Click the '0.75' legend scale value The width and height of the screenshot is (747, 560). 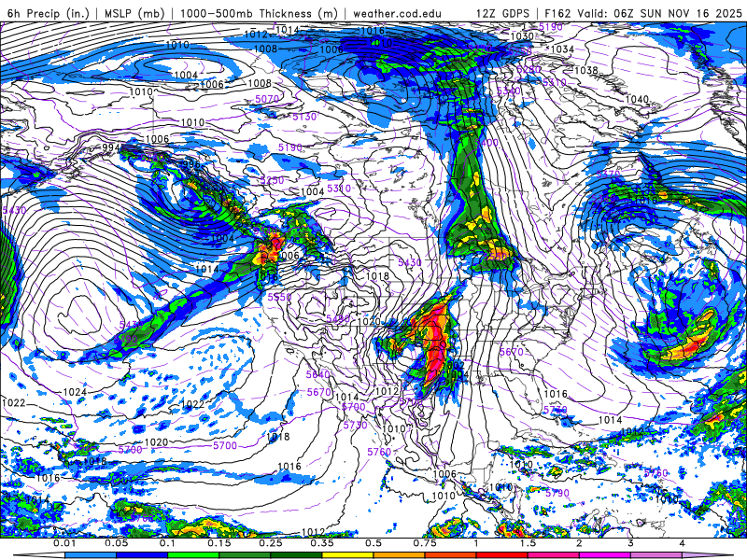[x=425, y=543]
